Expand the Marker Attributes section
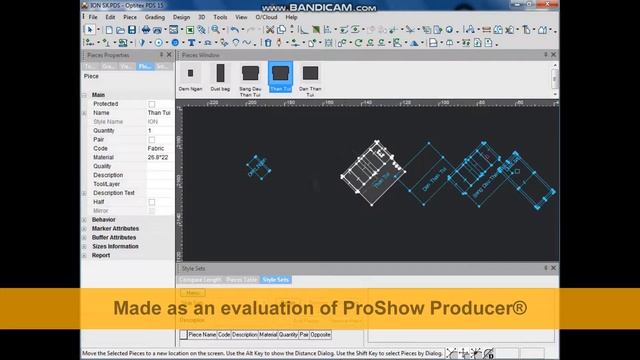 pos(84,229)
